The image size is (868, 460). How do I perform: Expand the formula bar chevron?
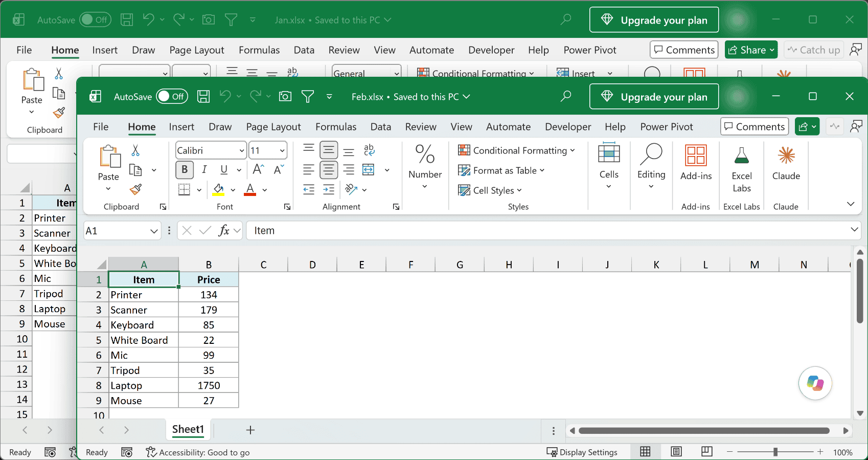854,230
